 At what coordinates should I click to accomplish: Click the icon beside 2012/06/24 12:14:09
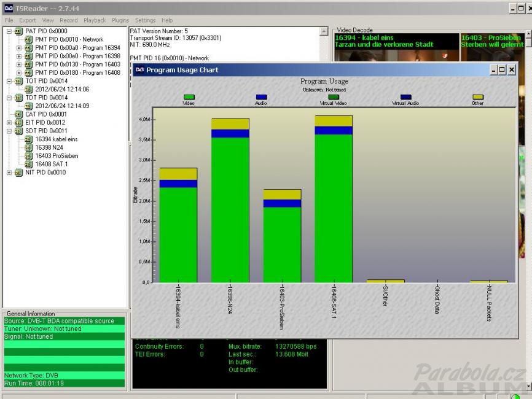(29, 106)
